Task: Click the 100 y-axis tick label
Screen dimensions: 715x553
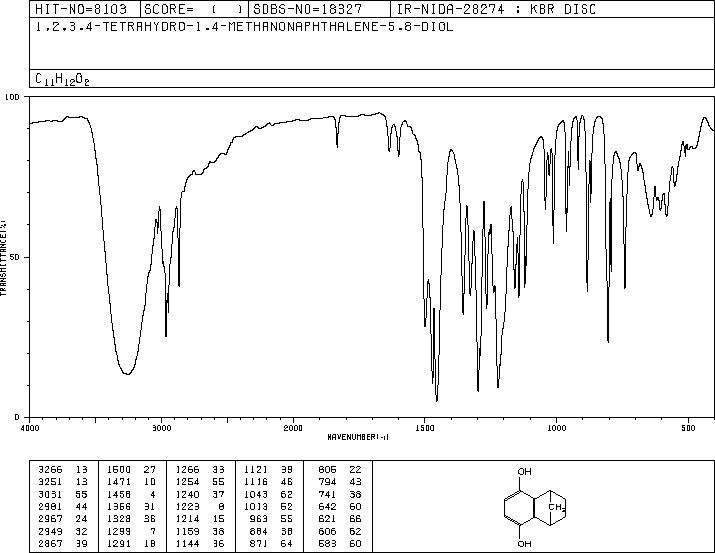Action: [x=12, y=97]
